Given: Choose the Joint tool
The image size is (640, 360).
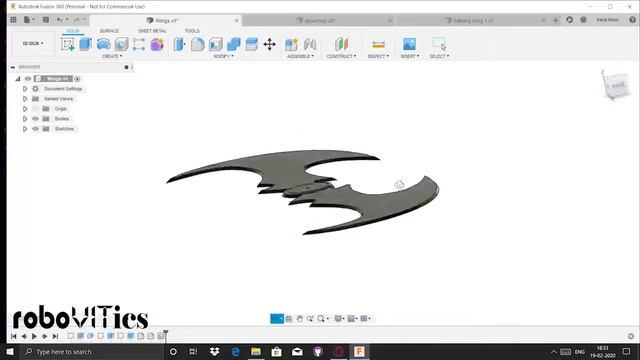Looking at the screenshot, I should tap(310, 44).
